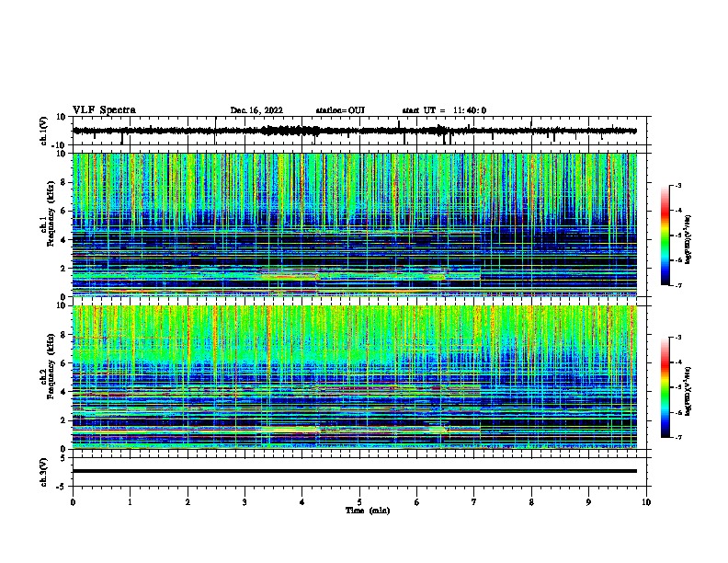Click the "4" kHz tick label of the ch.2 spectrogram
This screenshot has width=728, height=563.
coord(63,392)
